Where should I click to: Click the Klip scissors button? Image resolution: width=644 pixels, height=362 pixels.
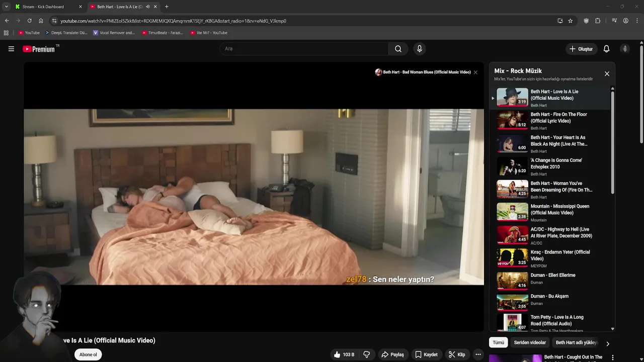coord(457,354)
